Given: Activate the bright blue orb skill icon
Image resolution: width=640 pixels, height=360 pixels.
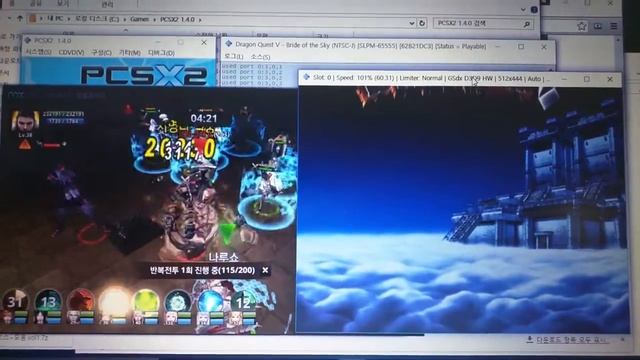Looking at the screenshot, I should click(210, 302).
